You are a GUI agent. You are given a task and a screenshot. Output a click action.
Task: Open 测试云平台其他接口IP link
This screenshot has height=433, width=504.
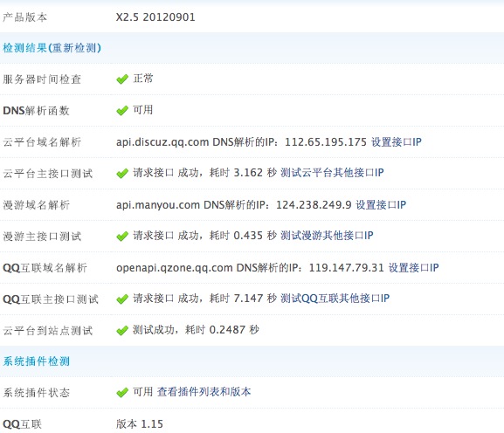[x=332, y=173]
